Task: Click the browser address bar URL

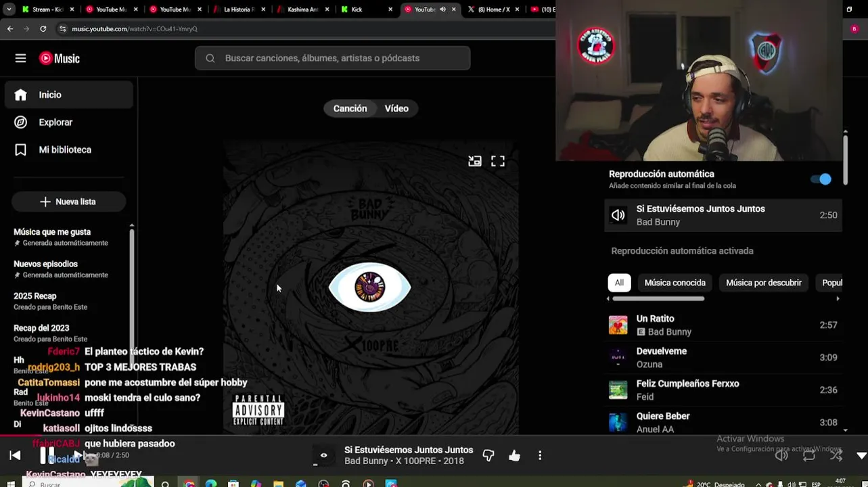Action: click(135, 28)
